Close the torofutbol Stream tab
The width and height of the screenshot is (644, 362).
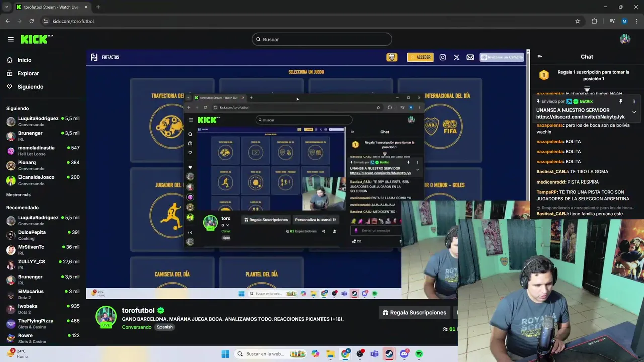(86, 7)
